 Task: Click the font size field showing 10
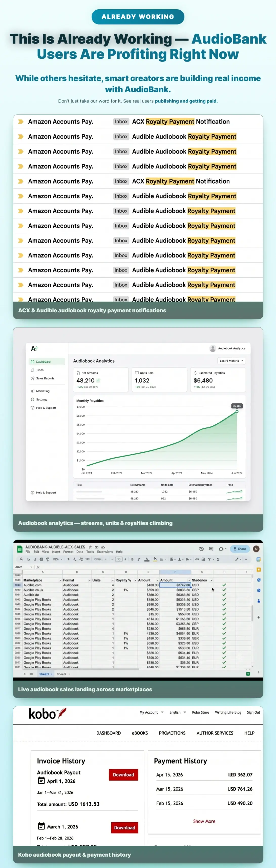119,559
